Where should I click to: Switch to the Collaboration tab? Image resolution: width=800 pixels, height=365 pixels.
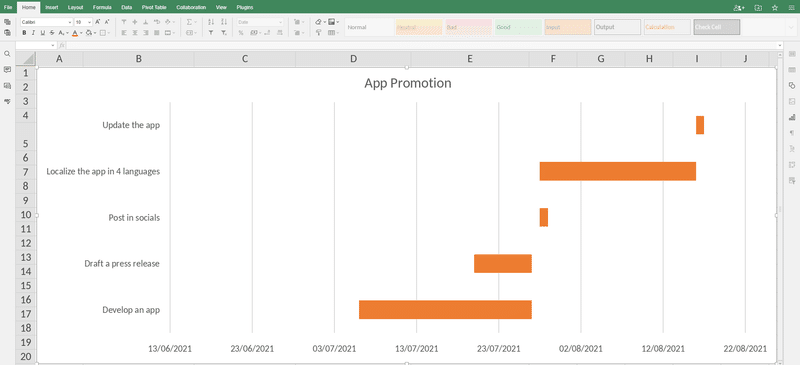click(x=191, y=8)
